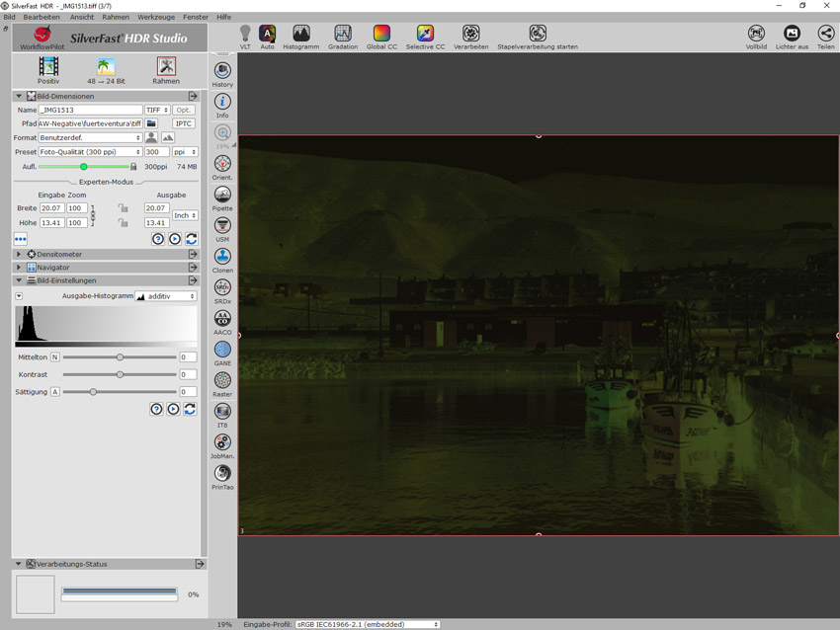Open the History tool in the vertical toolbar

pos(222,71)
